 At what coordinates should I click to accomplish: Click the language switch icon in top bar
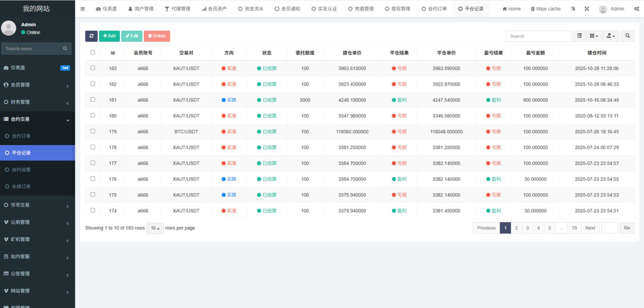click(573, 9)
